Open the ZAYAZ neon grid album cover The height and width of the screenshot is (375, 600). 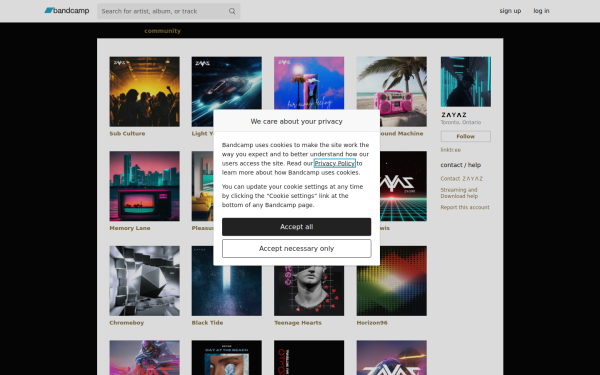coord(403,186)
